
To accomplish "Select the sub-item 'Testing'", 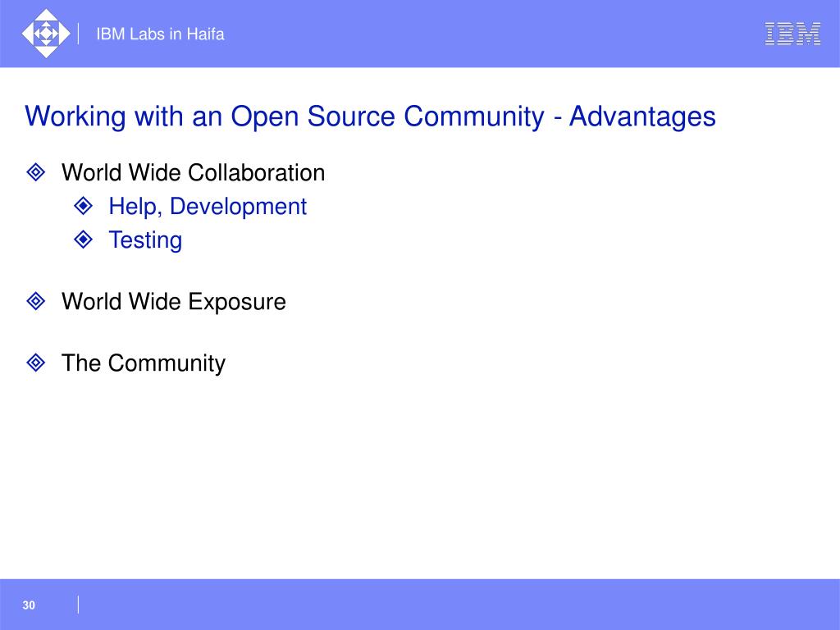I will click(x=146, y=240).
